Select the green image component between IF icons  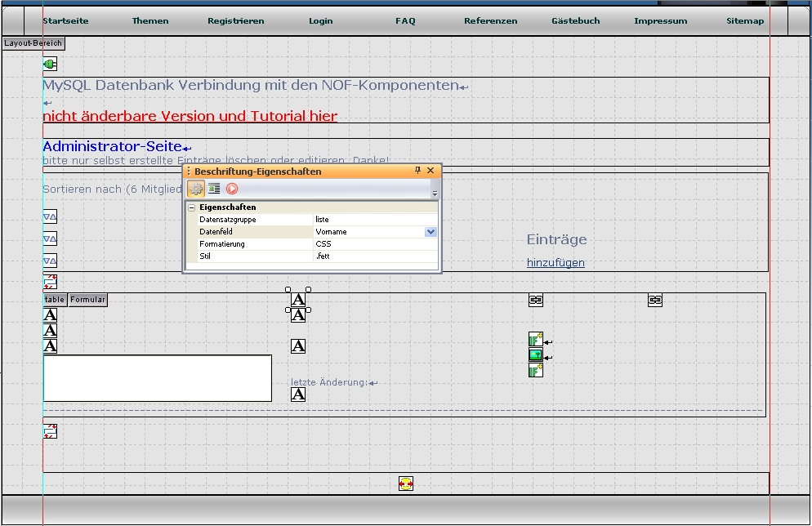[x=536, y=355]
